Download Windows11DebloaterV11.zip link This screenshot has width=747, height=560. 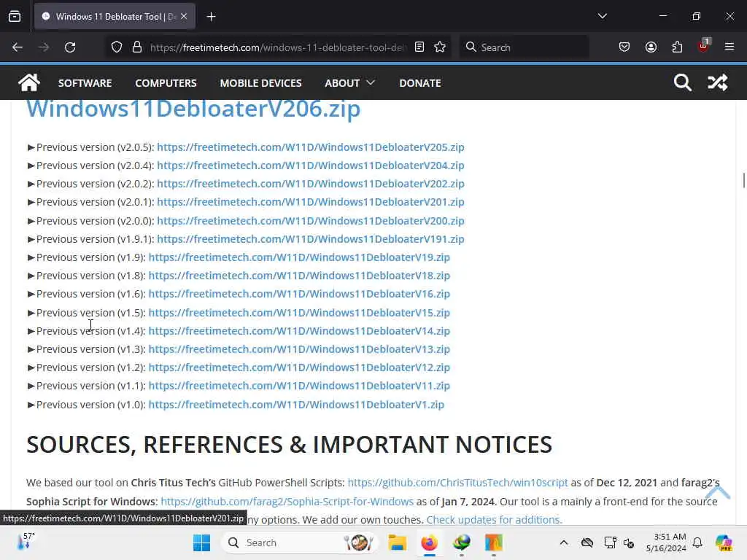pos(299,386)
